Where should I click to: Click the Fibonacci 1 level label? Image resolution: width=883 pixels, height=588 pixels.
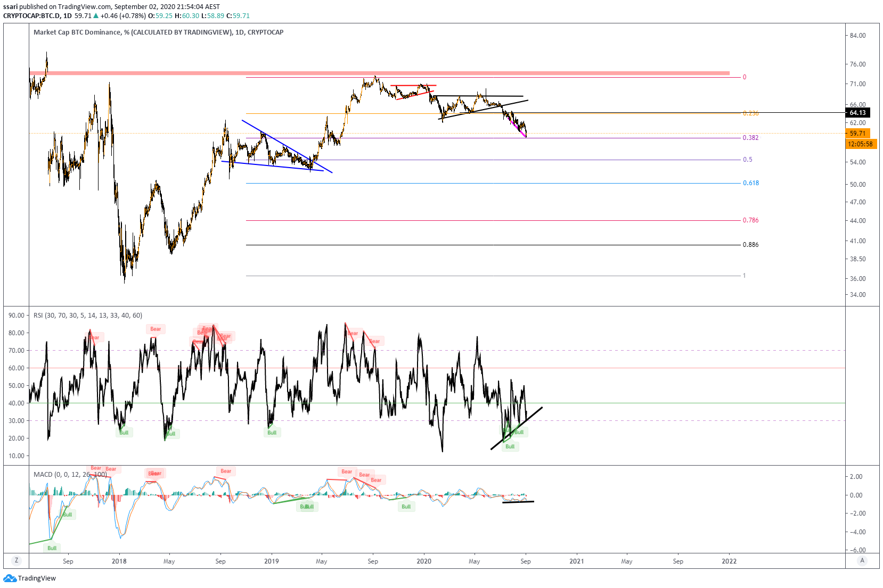click(x=745, y=276)
